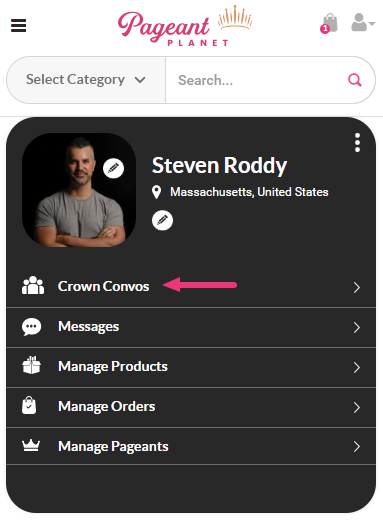Viewport: 383px width, 523px height.
Task: Open the three-dot profile options menu
Action: pyautogui.click(x=357, y=143)
